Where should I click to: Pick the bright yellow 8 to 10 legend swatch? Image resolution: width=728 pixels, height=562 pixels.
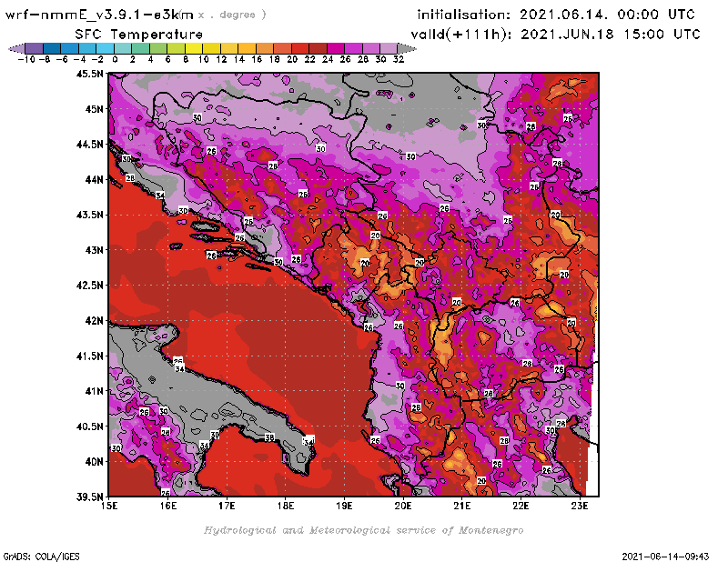click(194, 48)
